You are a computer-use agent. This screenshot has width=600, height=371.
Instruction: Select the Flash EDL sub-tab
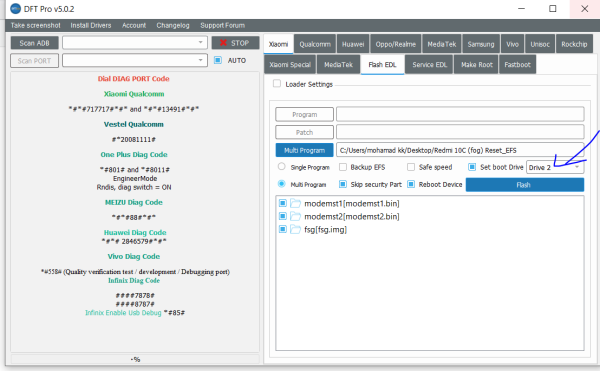(382, 64)
